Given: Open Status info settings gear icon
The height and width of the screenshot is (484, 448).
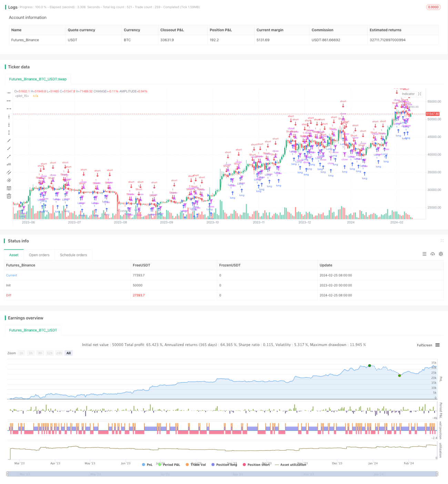Looking at the screenshot, I should [441, 254].
